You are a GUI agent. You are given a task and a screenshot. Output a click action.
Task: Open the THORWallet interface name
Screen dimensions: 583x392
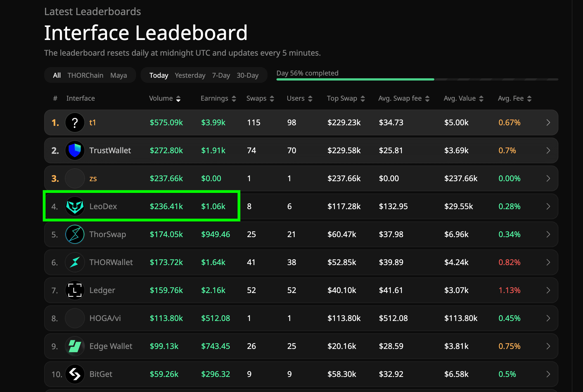click(111, 262)
